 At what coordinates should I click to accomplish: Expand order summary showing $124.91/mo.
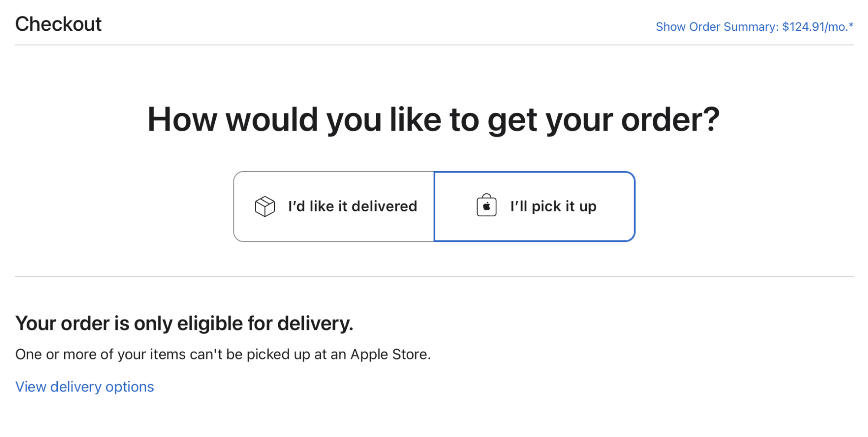pyautogui.click(x=754, y=27)
